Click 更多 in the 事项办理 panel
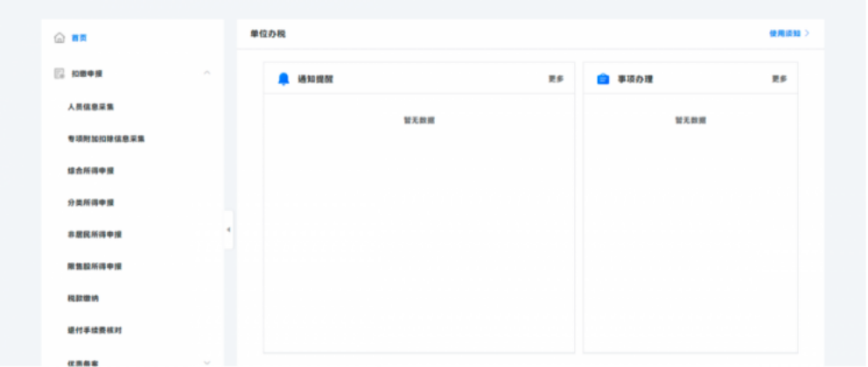Image resolution: width=868 pixels, height=367 pixels. 780,80
